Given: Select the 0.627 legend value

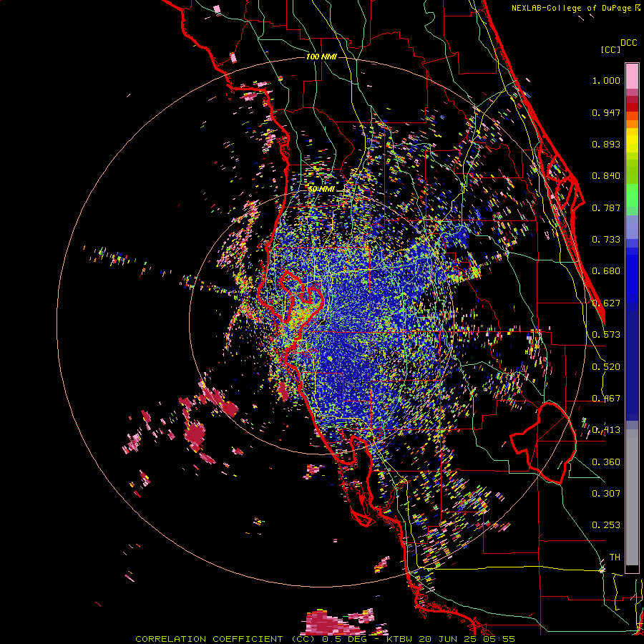Looking at the screenshot, I should [606, 303].
